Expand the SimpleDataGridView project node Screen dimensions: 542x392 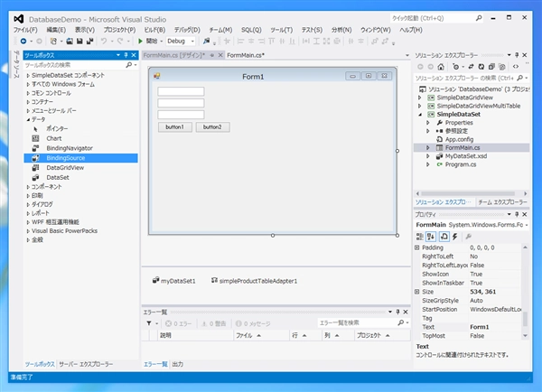pos(420,98)
